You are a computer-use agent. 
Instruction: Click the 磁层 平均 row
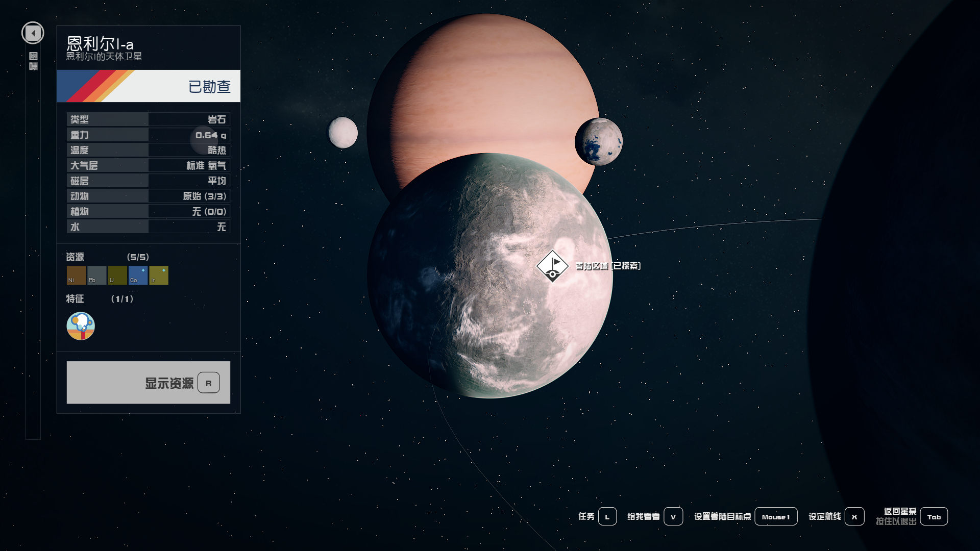coord(149,181)
